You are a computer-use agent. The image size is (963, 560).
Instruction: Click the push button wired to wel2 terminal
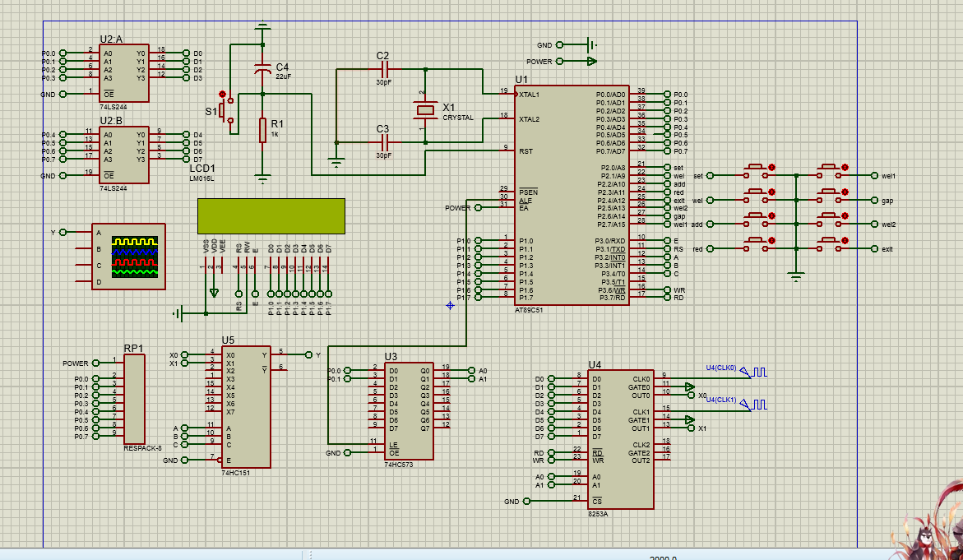(x=831, y=221)
